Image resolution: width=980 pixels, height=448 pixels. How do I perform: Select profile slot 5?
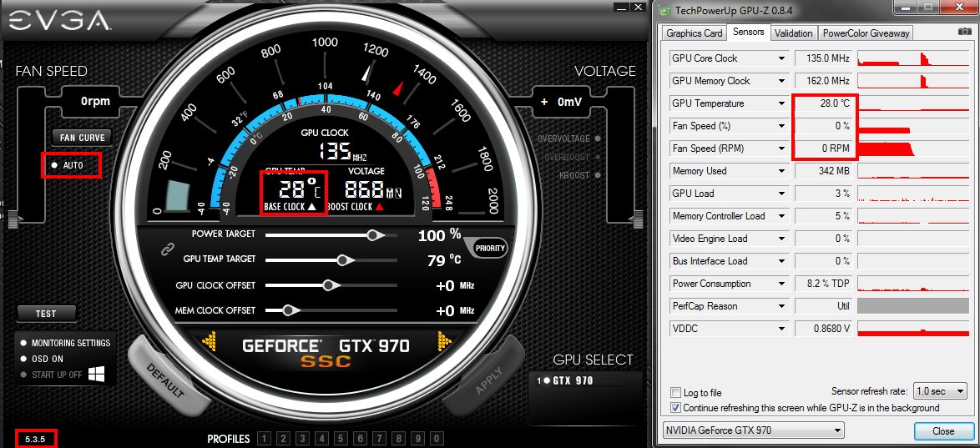point(341,439)
